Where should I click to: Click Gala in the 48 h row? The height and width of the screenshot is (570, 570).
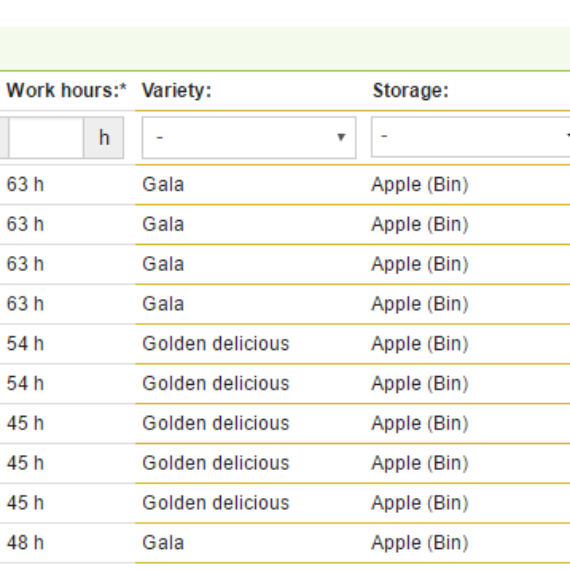[163, 543]
